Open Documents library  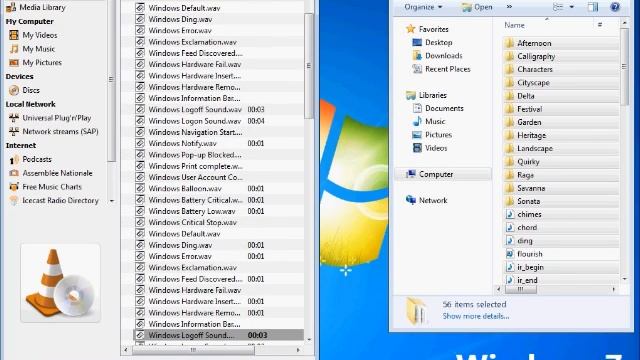(438, 108)
